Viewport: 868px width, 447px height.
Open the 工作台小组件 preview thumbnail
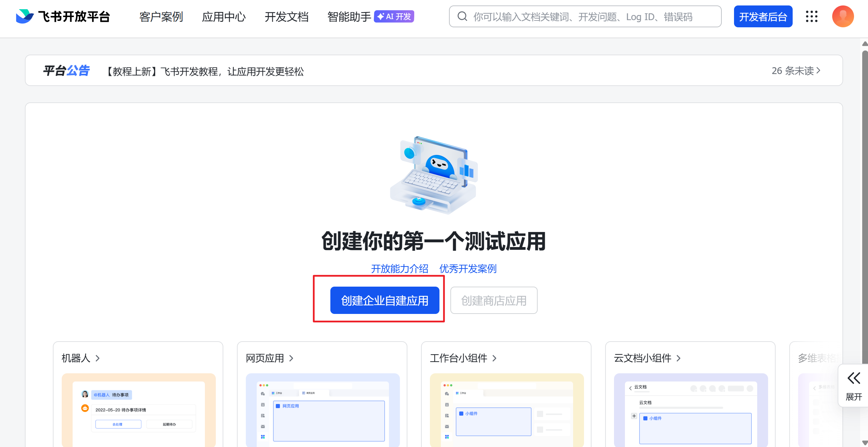507,410
